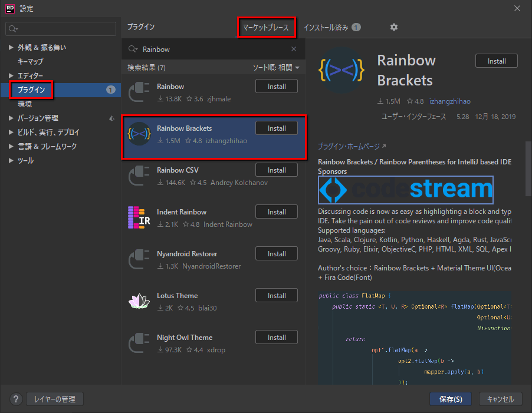Click the 保存(S) save button
This screenshot has height=413, width=532.
[451, 399]
